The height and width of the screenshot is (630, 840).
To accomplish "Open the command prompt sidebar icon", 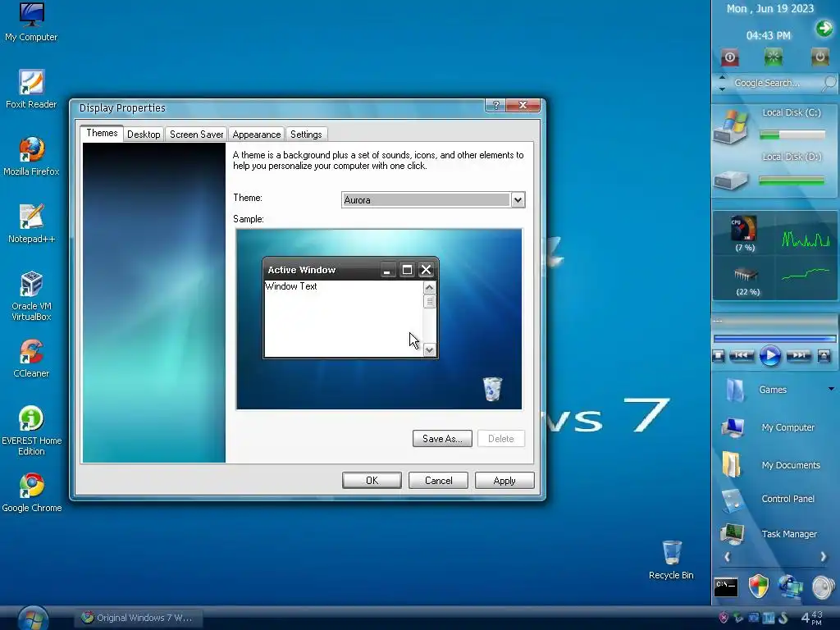I will point(726,587).
